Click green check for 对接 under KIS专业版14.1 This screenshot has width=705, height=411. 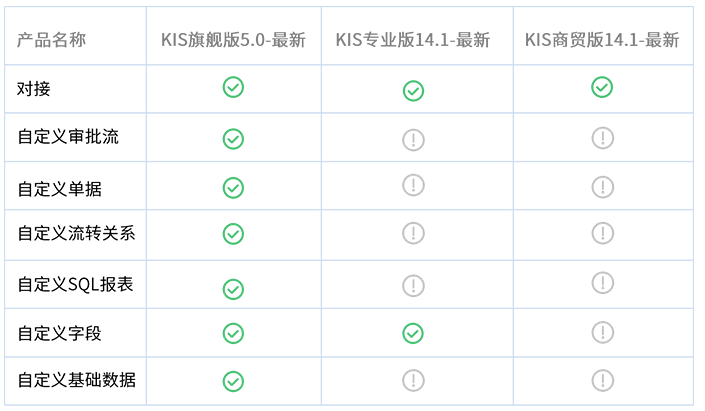tap(413, 91)
